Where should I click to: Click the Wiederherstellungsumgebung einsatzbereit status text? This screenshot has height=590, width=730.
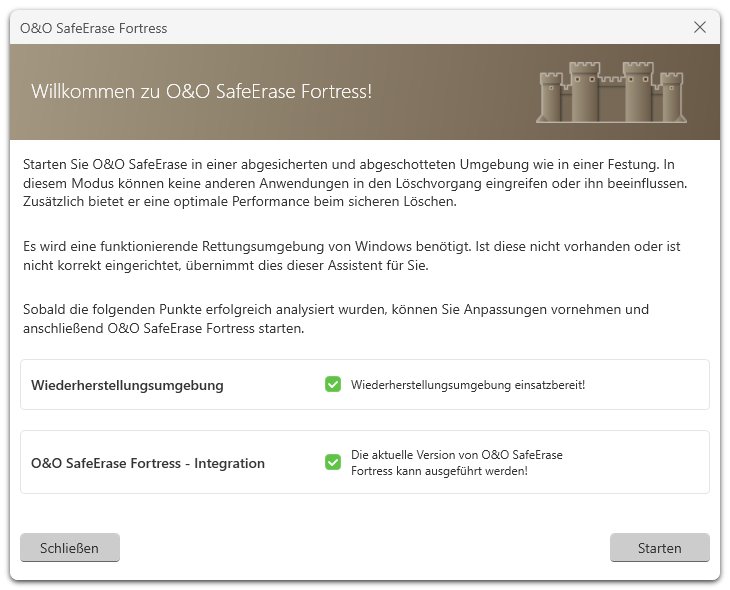[467, 385]
